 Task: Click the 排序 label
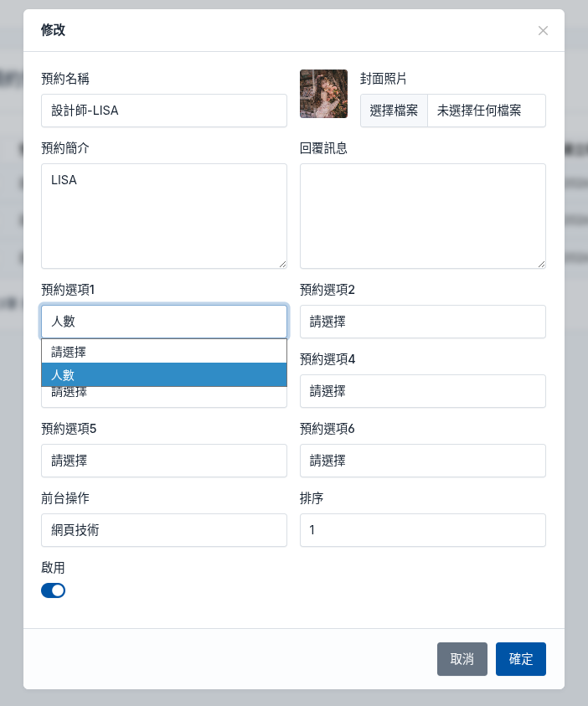[x=312, y=498]
